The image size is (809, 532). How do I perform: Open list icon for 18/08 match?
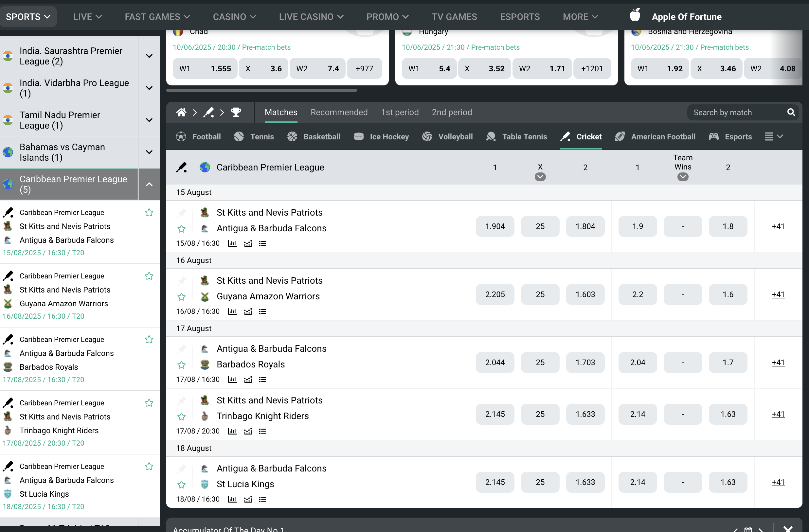[x=262, y=499]
